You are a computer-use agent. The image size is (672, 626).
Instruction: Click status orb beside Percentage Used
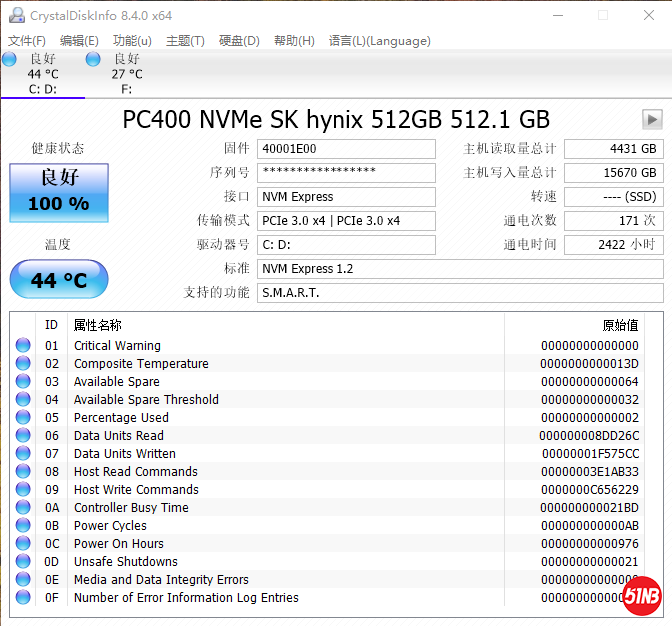[x=23, y=418]
